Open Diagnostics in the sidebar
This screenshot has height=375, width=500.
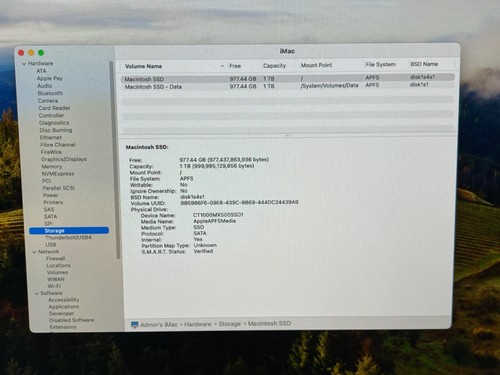tap(54, 123)
